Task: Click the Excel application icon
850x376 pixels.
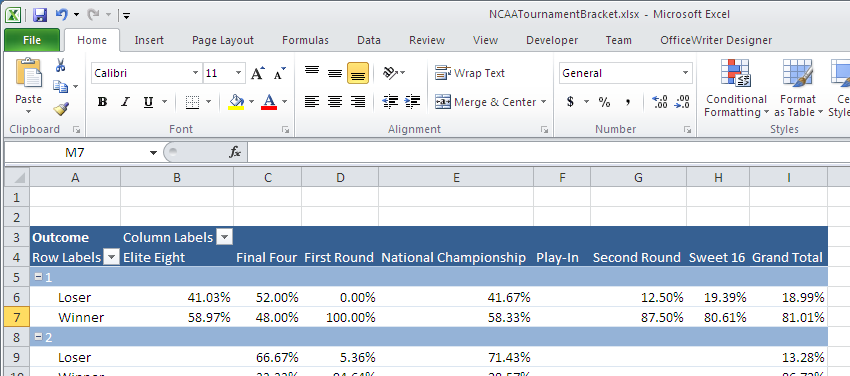Action: point(13,15)
